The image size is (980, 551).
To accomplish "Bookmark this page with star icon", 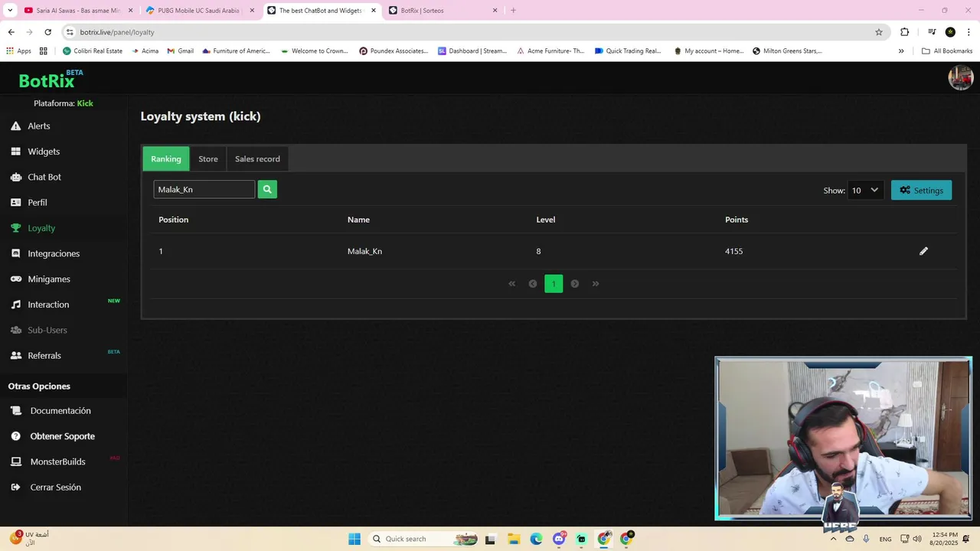I will (x=879, y=32).
